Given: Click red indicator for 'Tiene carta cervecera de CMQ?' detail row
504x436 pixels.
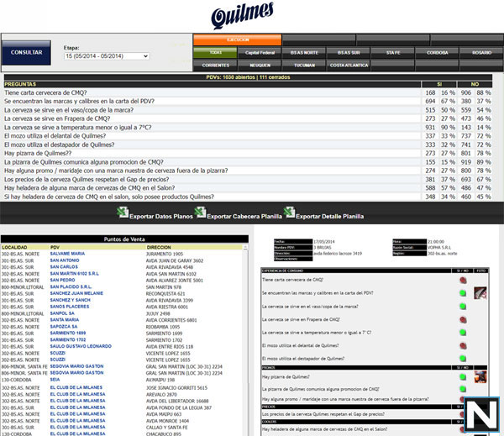Looking at the screenshot, I should pos(463,280).
